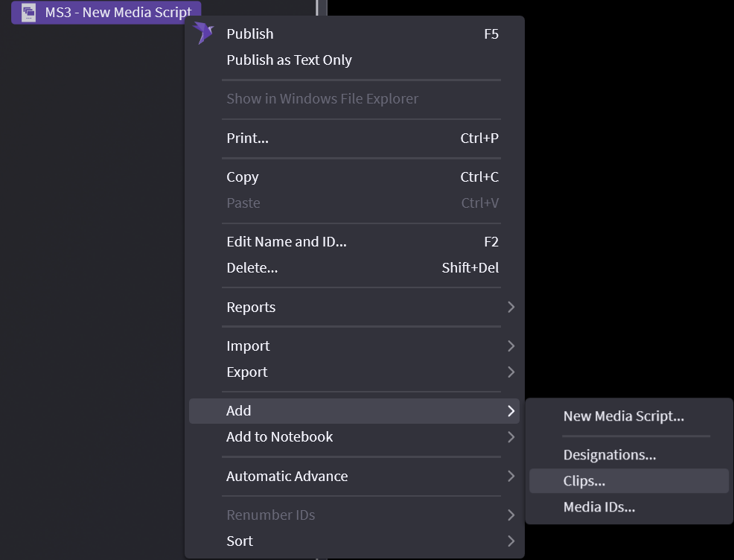Click Clips in the Add submenu

tap(584, 481)
